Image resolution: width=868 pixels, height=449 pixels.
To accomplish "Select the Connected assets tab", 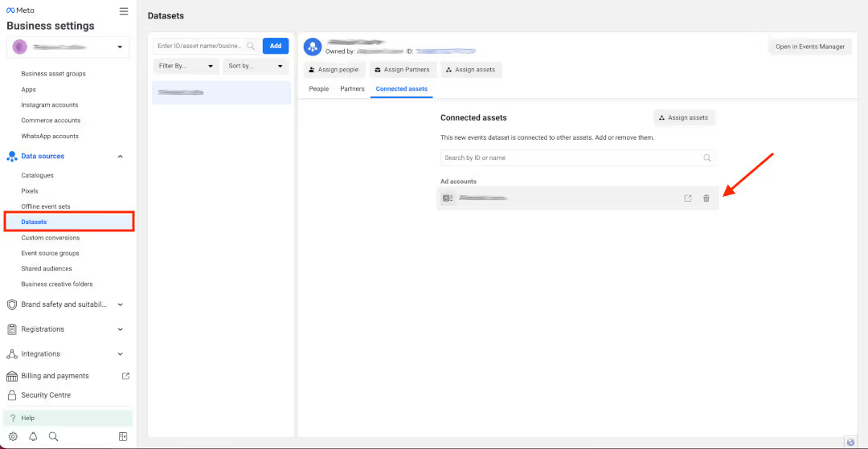I will [401, 88].
